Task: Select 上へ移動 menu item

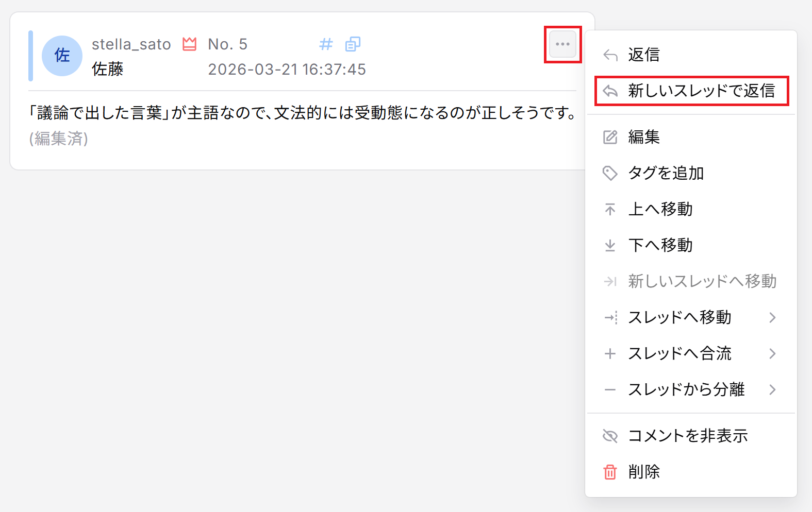Action: (691, 209)
